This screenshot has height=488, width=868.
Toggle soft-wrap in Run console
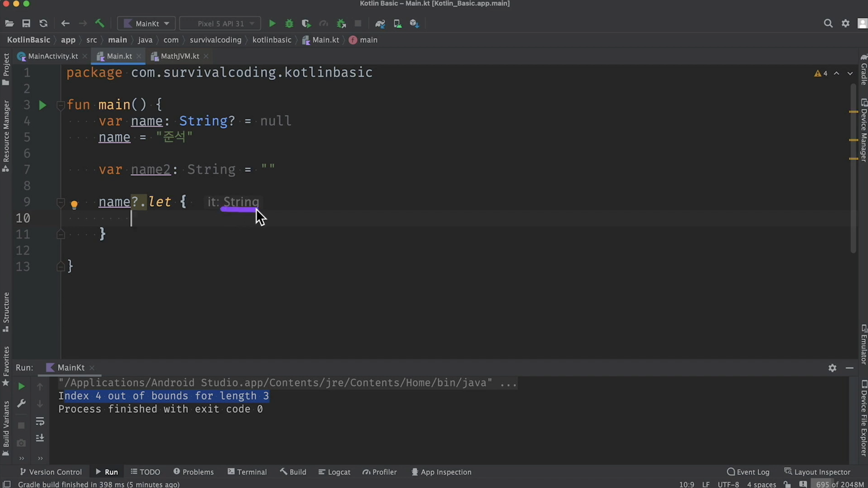pos(40,421)
